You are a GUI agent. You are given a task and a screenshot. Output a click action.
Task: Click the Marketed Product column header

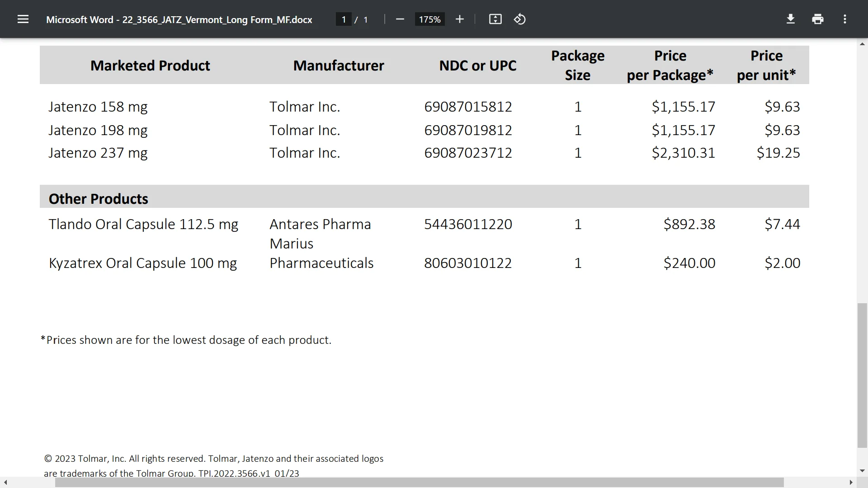click(x=150, y=66)
